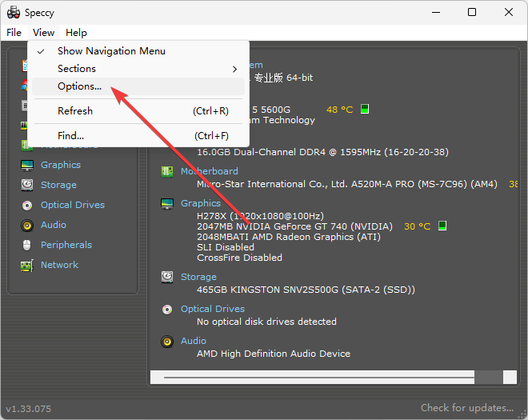
Task: Click the Optical Drives disc icon in summary
Action: (x=167, y=309)
